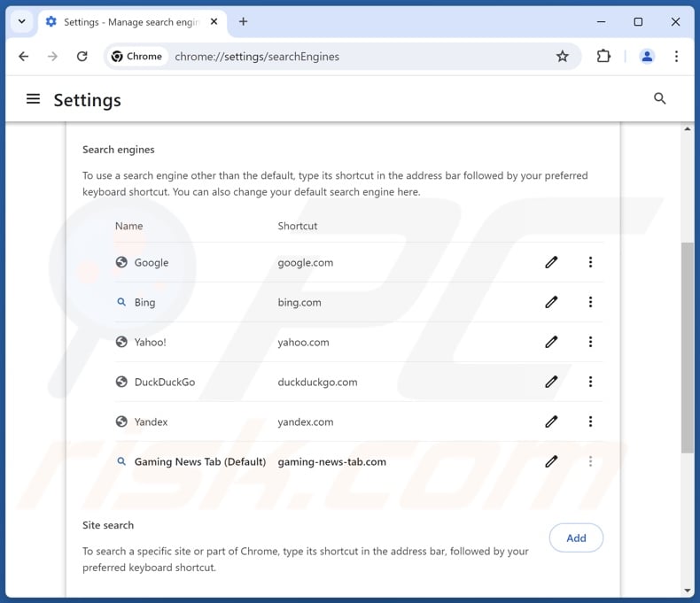Reload the page
Screen dimensions: 700x603
[x=82, y=57]
